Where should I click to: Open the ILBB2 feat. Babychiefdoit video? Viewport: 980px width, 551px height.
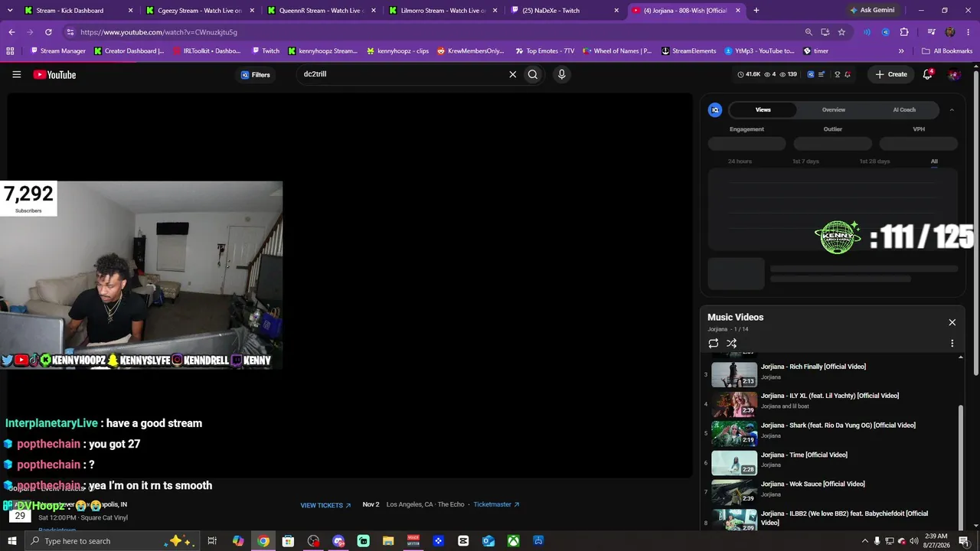click(844, 518)
